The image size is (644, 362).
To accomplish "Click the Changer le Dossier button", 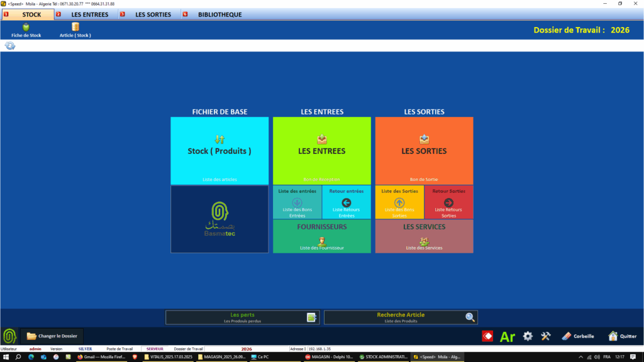I will (52, 336).
